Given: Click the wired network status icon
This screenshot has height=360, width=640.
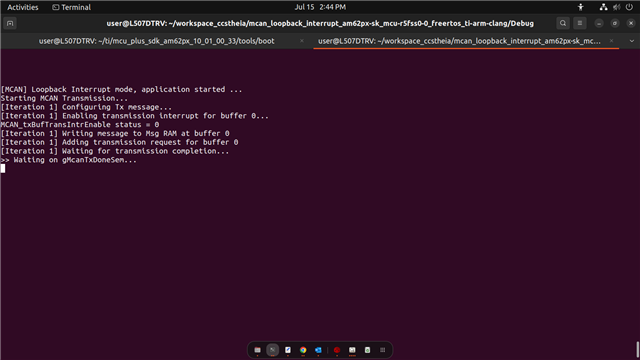Looking at the screenshot, I should coord(603,7).
